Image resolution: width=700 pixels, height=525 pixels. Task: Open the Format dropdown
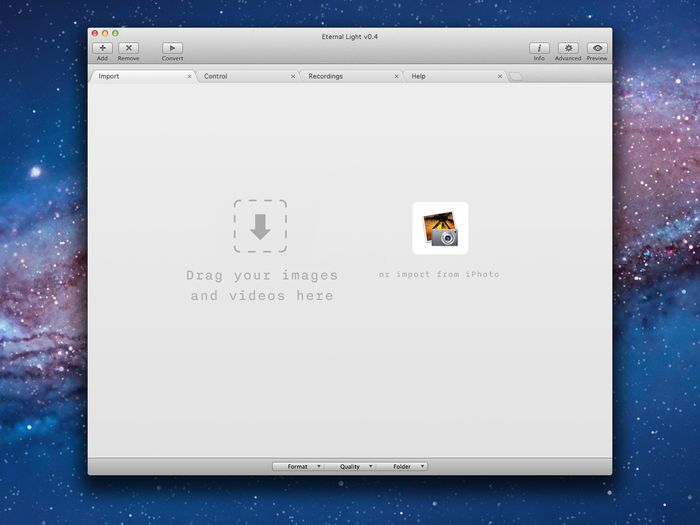(298, 467)
